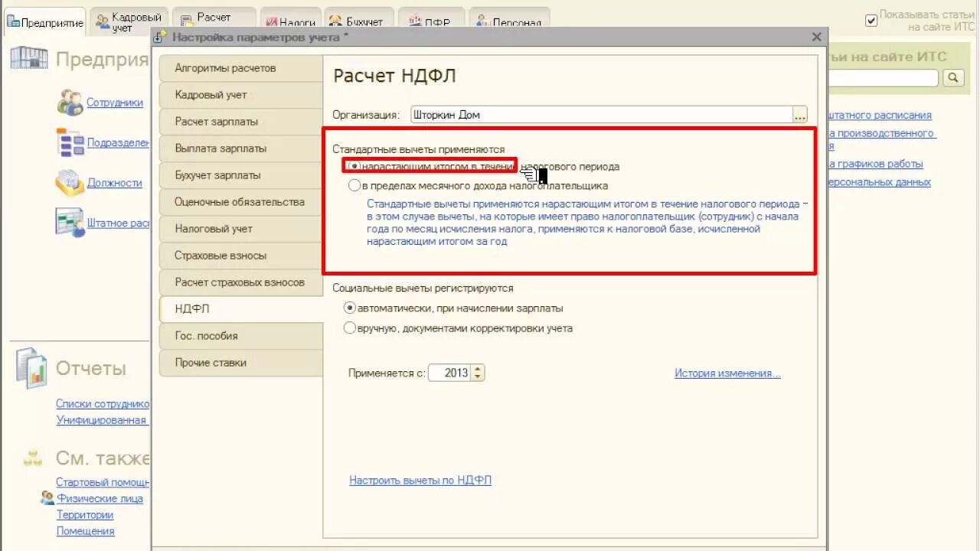980x551 pixels.
Task: Switch to Кадровый учет main tab
Action: click(x=129, y=21)
